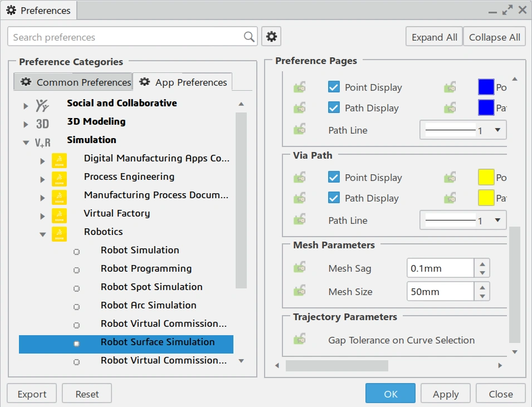Open Via Path's Path Line dropdown
Viewport: 532px width, 407px height.
click(497, 220)
